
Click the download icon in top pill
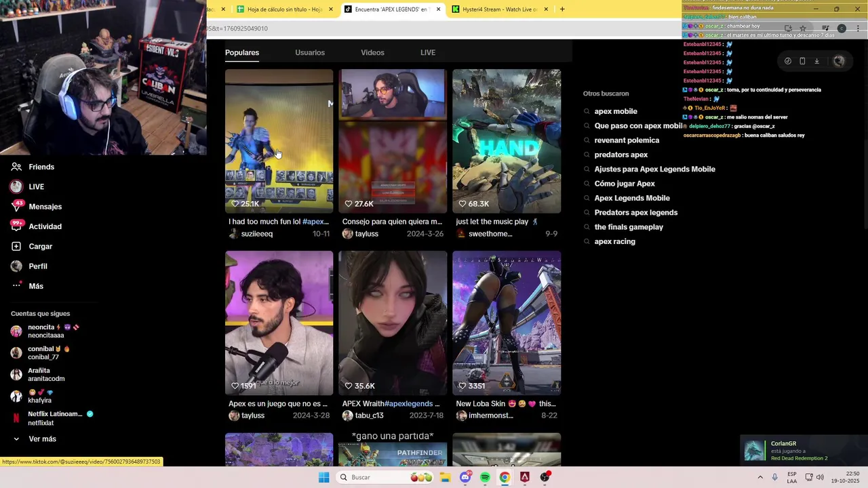pos(816,61)
